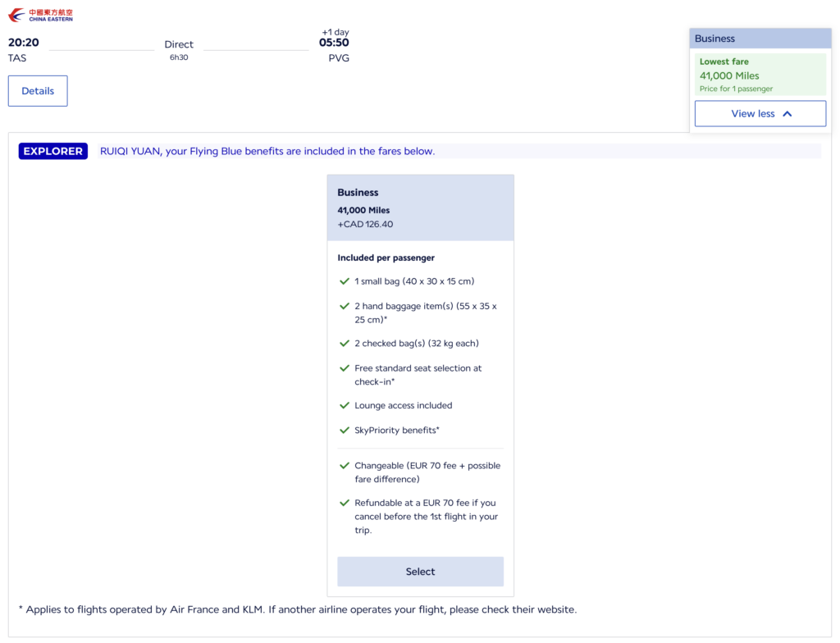Click the China Eastern airline logo
This screenshot has height=643, width=840.
[x=40, y=15]
